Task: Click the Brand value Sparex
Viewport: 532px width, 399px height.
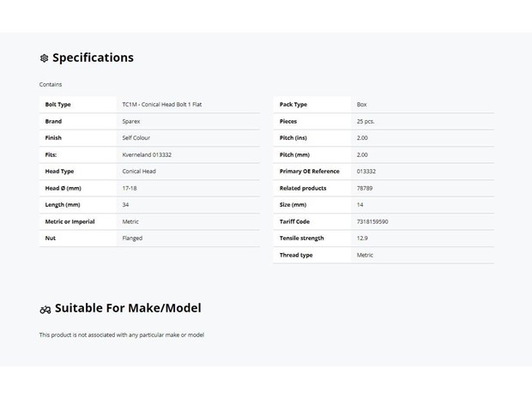Action: (x=131, y=122)
